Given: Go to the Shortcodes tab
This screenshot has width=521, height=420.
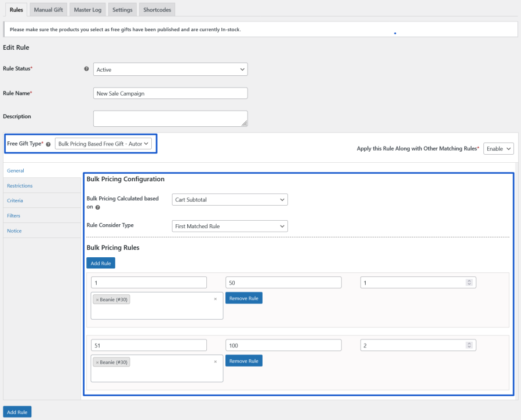Looking at the screenshot, I should click(157, 10).
